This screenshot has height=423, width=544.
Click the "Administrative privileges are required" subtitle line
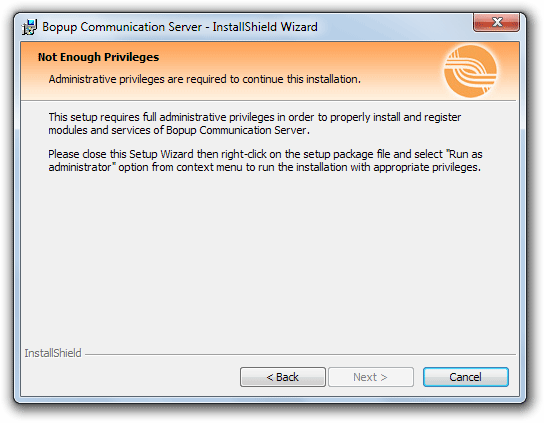click(204, 79)
